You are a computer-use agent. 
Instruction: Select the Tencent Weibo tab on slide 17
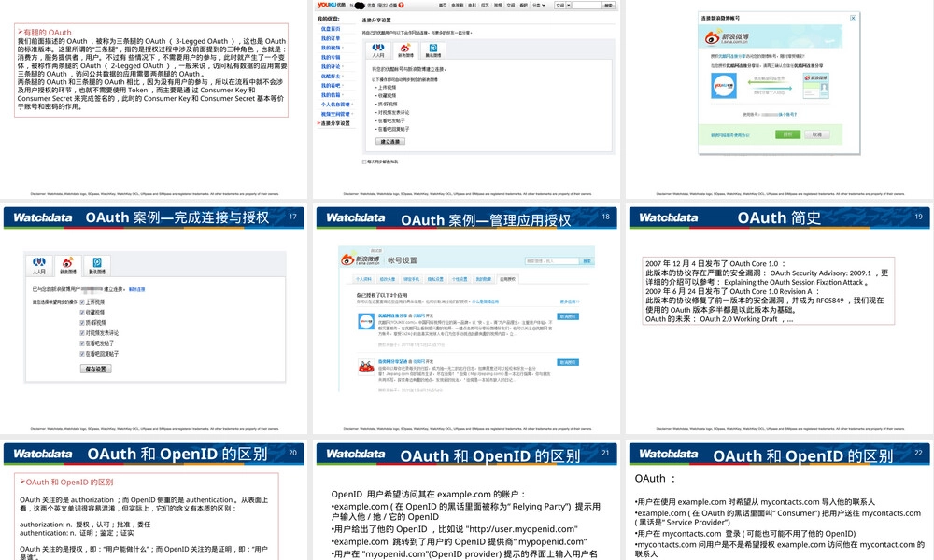coord(97,265)
